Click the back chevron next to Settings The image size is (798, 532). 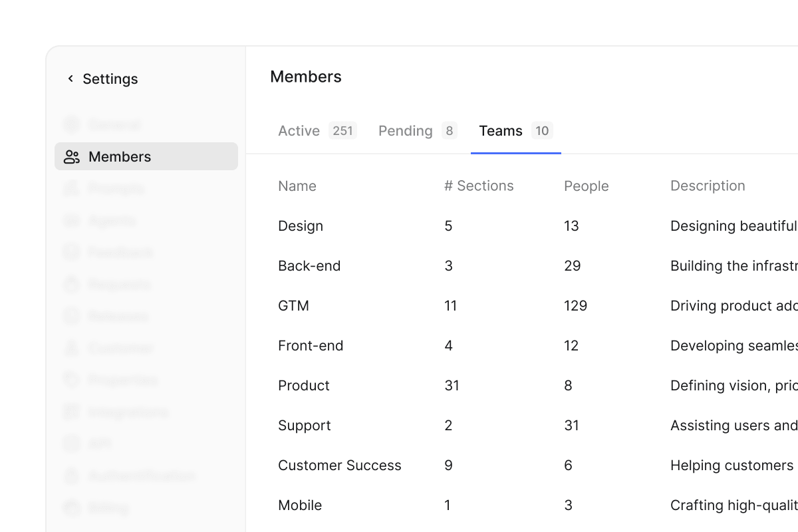click(x=70, y=78)
